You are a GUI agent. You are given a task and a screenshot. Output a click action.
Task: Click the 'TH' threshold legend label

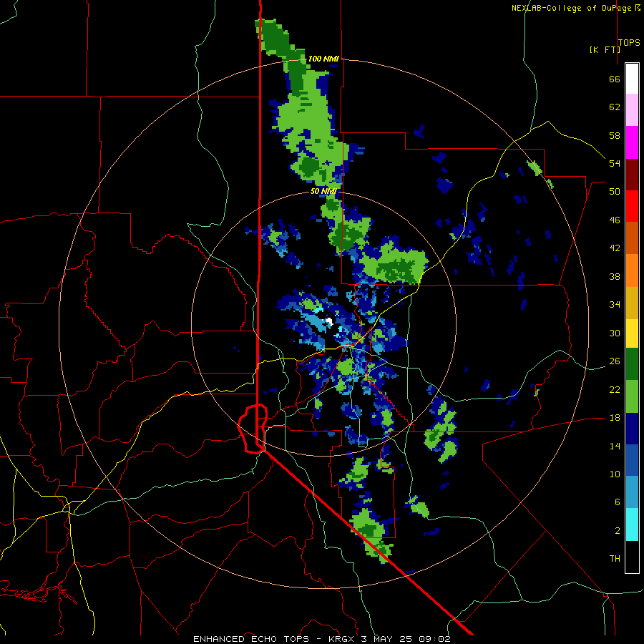[615, 559]
